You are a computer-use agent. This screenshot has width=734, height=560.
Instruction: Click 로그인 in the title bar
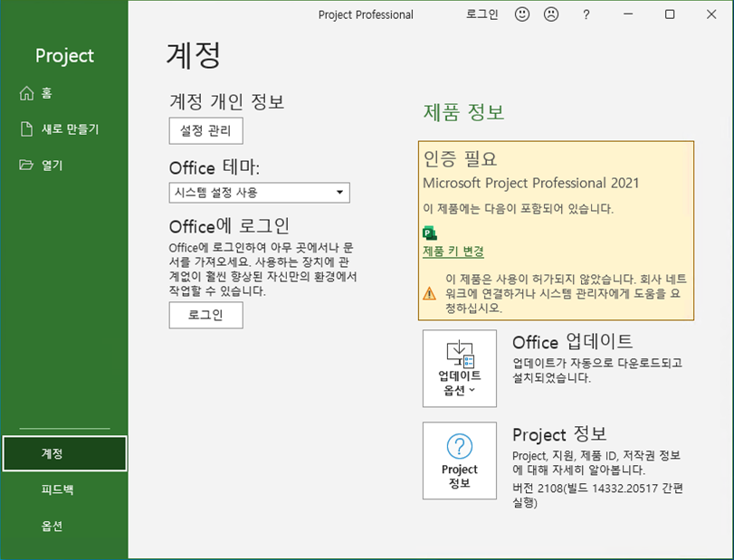click(x=481, y=14)
